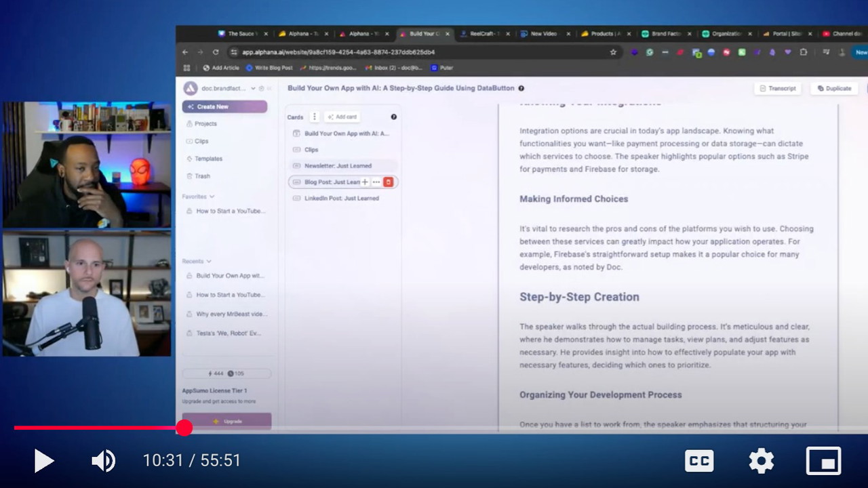Switch the video to miniplayer mode
The width and height of the screenshot is (868, 488).
coord(823,461)
